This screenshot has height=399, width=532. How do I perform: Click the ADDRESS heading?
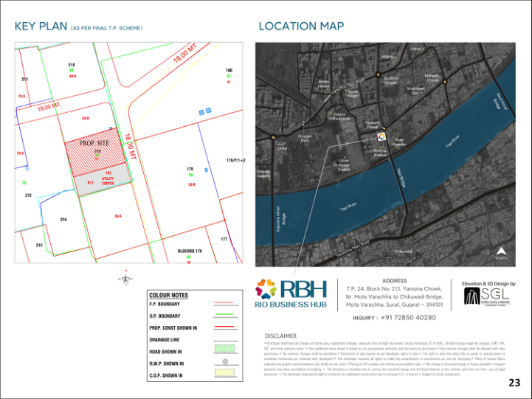pyautogui.click(x=394, y=281)
